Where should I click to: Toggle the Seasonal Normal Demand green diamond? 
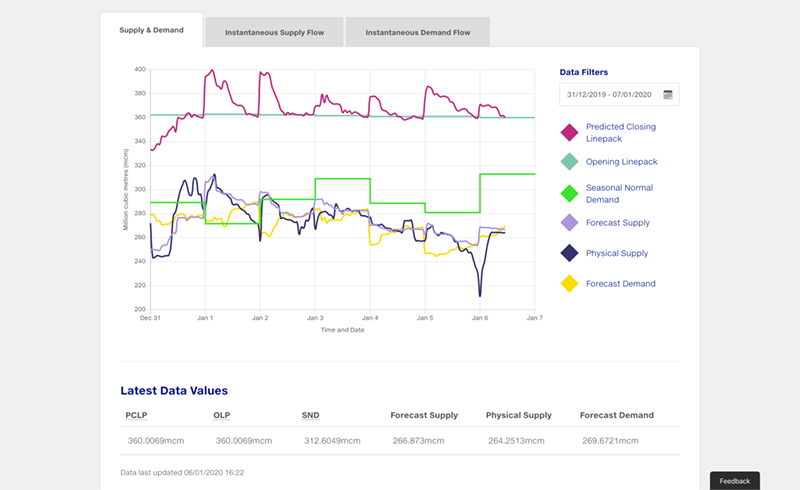coord(569,193)
